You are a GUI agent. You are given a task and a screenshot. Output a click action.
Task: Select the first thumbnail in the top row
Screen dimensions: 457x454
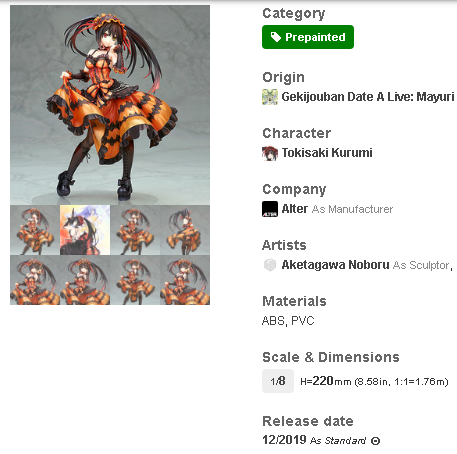(35, 230)
